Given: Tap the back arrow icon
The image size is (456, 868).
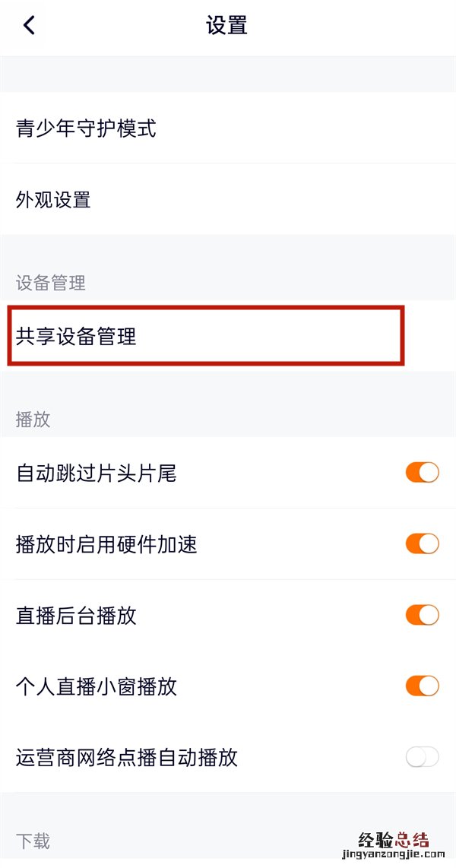Looking at the screenshot, I should point(29,25).
